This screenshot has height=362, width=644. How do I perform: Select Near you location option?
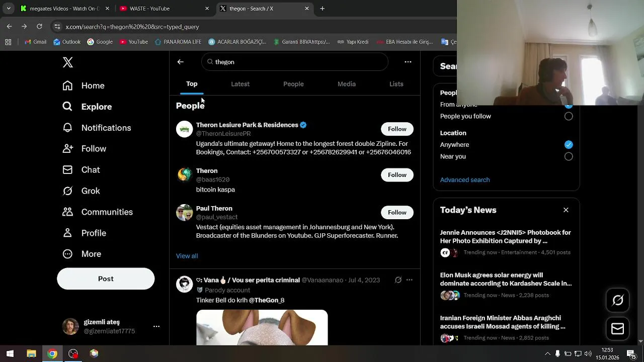569,156
